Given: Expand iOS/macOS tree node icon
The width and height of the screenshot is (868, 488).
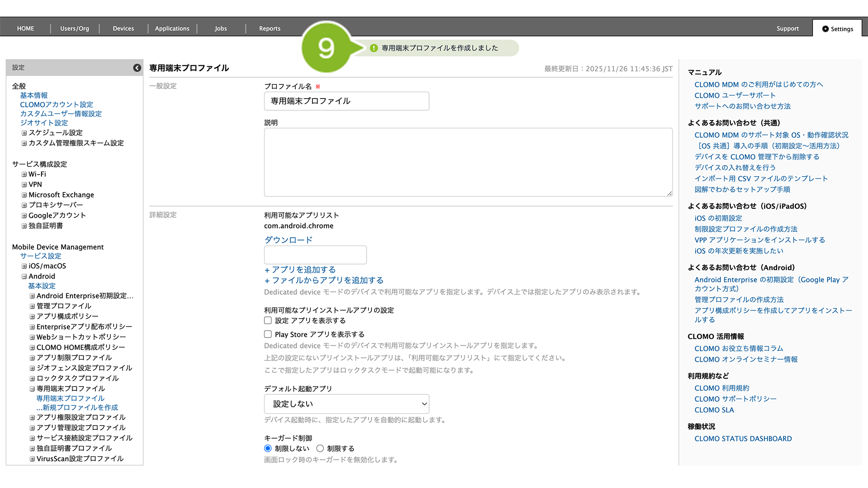Looking at the screenshot, I should coord(24,266).
